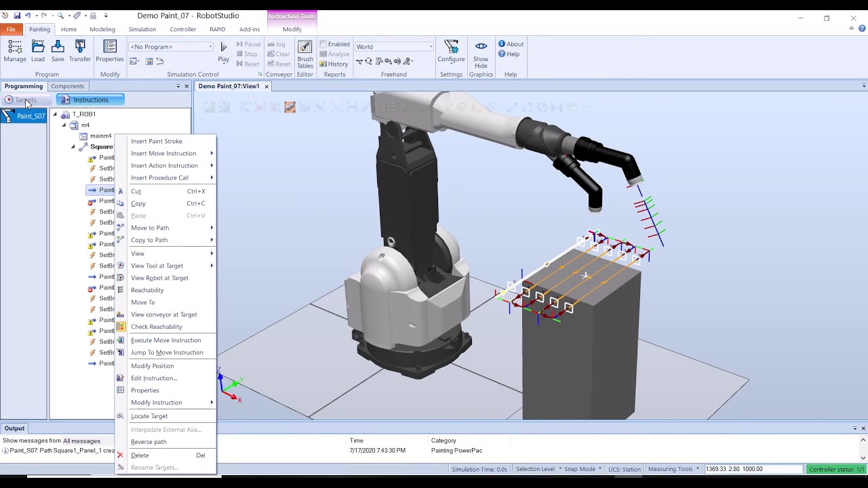Open Configure settings
868x488 pixels.
[451, 51]
